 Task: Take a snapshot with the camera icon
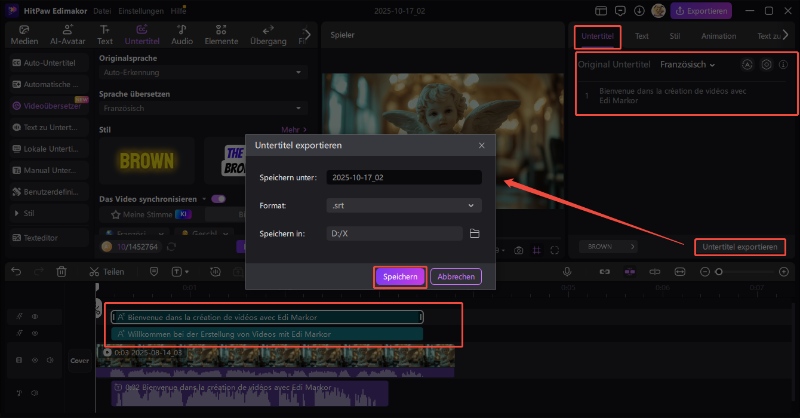pos(518,250)
